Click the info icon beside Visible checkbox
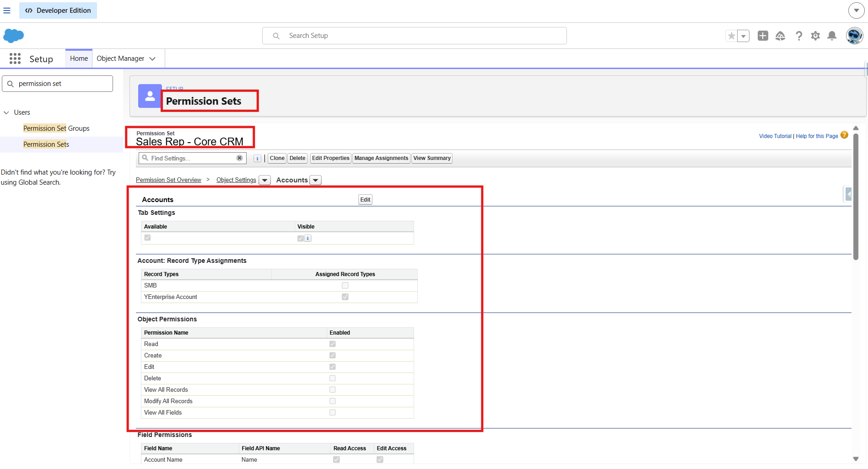The height and width of the screenshot is (469, 868). coord(308,238)
